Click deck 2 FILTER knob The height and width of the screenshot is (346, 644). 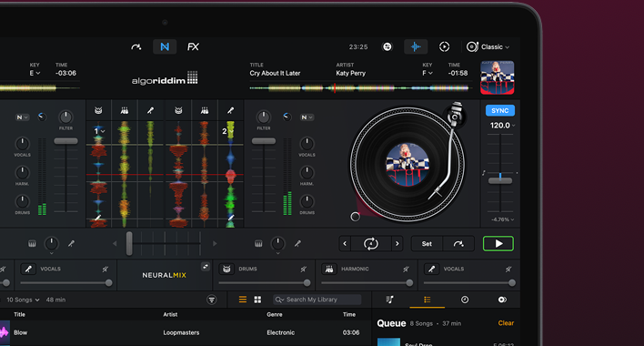[x=264, y=117]
